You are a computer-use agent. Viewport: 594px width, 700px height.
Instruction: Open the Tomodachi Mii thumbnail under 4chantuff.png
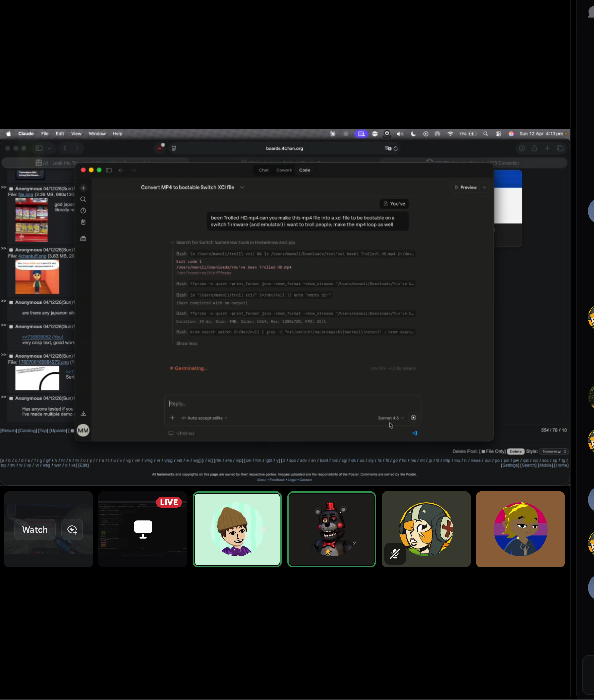(x=37, y=277)
